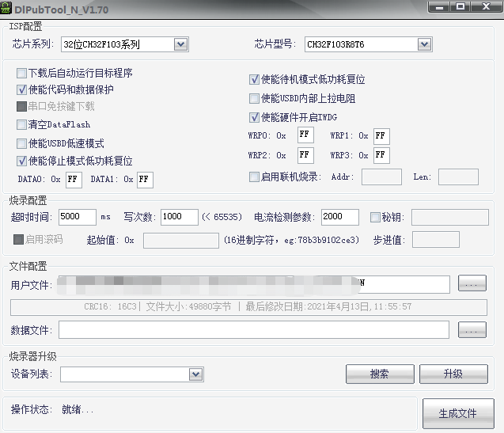Click the 升级 button
This screenshot has width=504, height=433.
(453, 374)
